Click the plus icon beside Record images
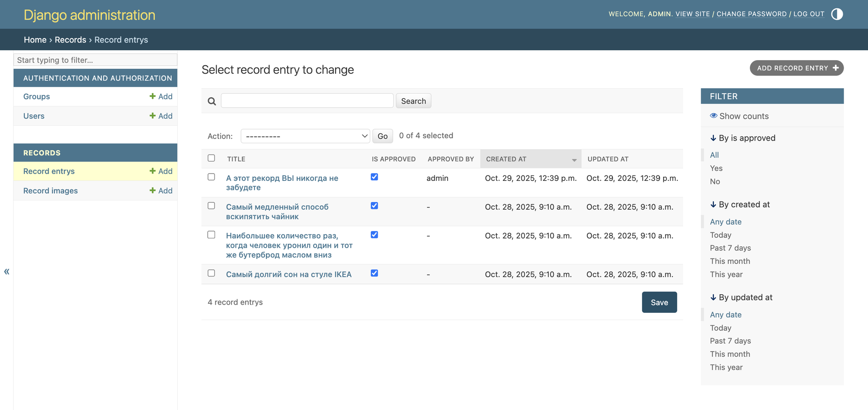This screenshot has width=868, height=410. [x=152, y=191]
